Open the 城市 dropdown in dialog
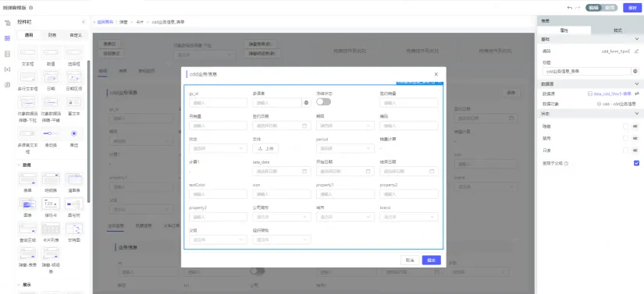 pos(345,217)
